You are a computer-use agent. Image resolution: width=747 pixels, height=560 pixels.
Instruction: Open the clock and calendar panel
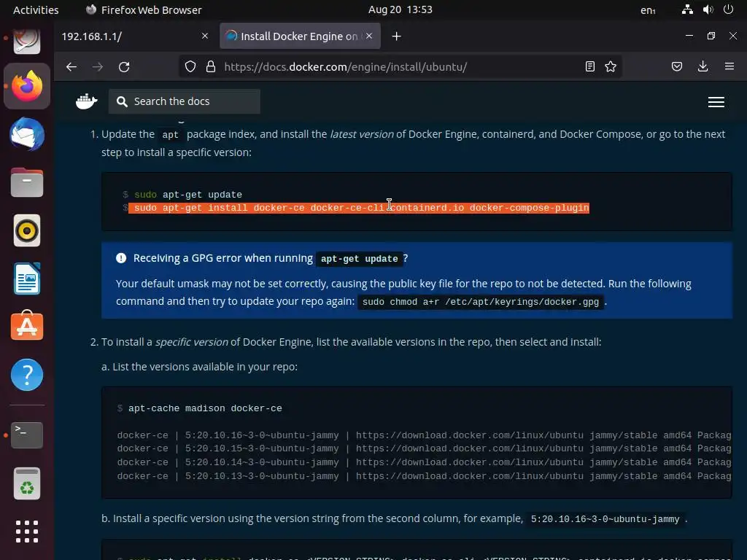[400, 9]
